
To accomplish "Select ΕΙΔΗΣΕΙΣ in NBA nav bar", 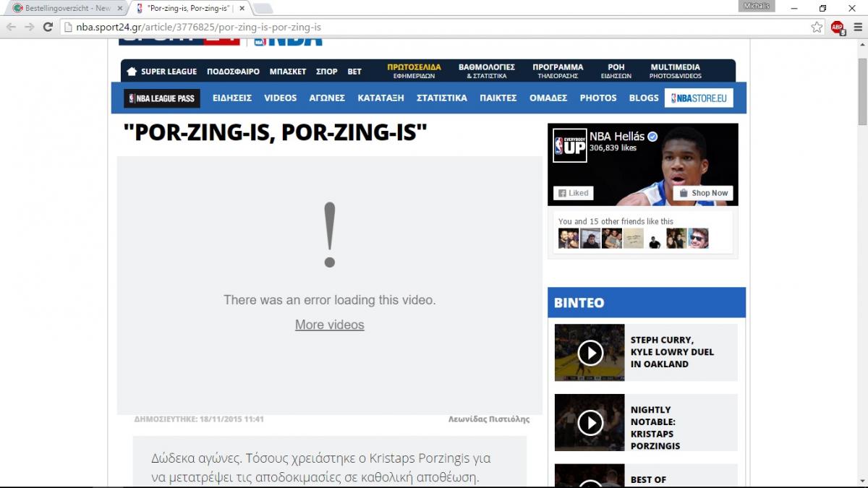I will click(x=232, y=98).
